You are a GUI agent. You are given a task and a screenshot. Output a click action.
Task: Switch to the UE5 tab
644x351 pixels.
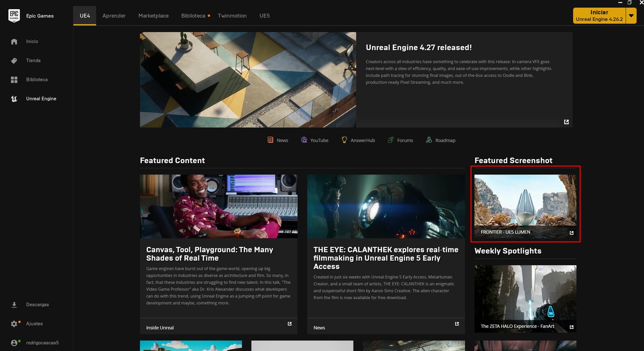point(264,16)
